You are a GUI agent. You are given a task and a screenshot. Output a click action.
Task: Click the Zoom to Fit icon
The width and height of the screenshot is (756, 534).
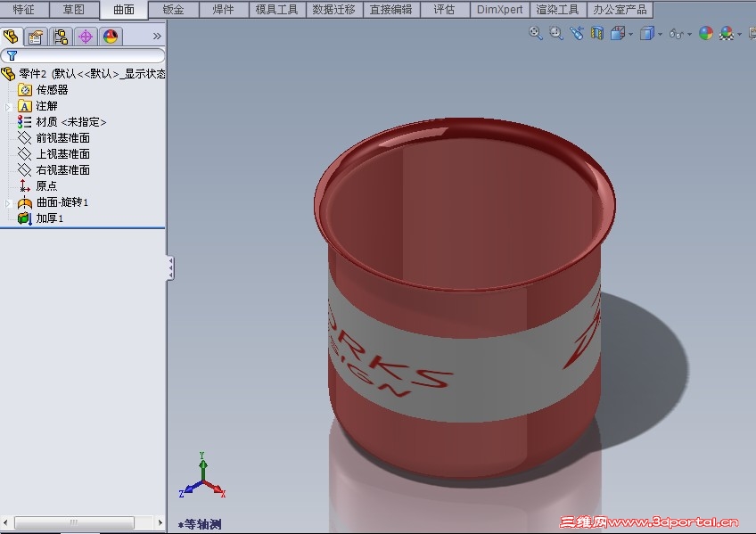(x=535, y=33)
